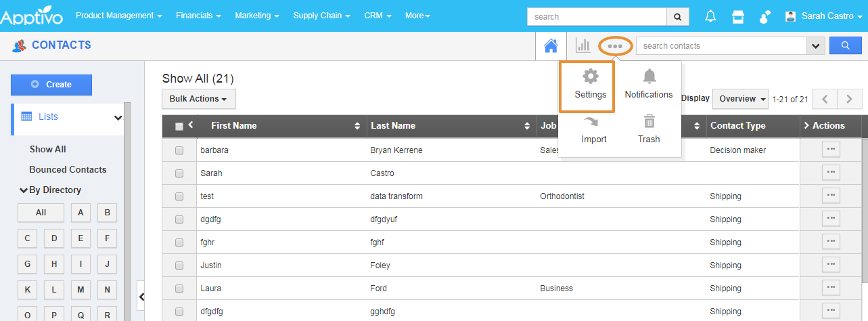Tick the checkbox for the barbara row
868x321 pixels.
(x=179, y=150)
